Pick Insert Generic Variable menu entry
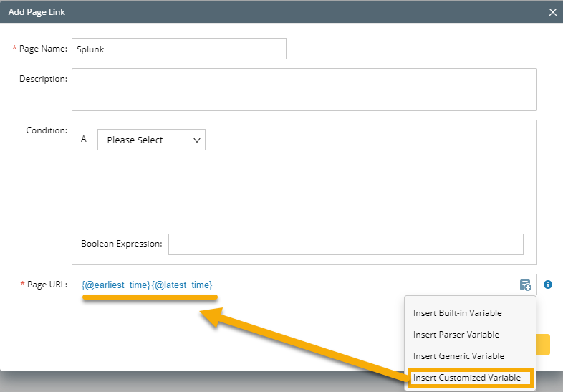The width and height of the screenshot is (563, 392). (458, 356)
